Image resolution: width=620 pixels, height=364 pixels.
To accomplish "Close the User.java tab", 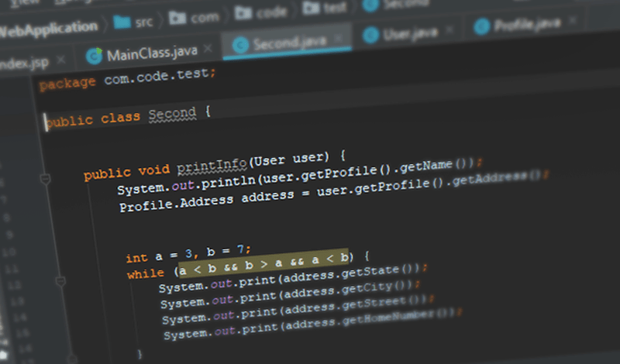I will 449,29.
